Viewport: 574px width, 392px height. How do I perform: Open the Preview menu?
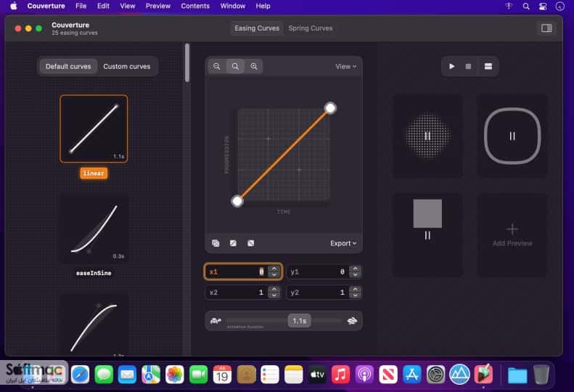point(157,7)
